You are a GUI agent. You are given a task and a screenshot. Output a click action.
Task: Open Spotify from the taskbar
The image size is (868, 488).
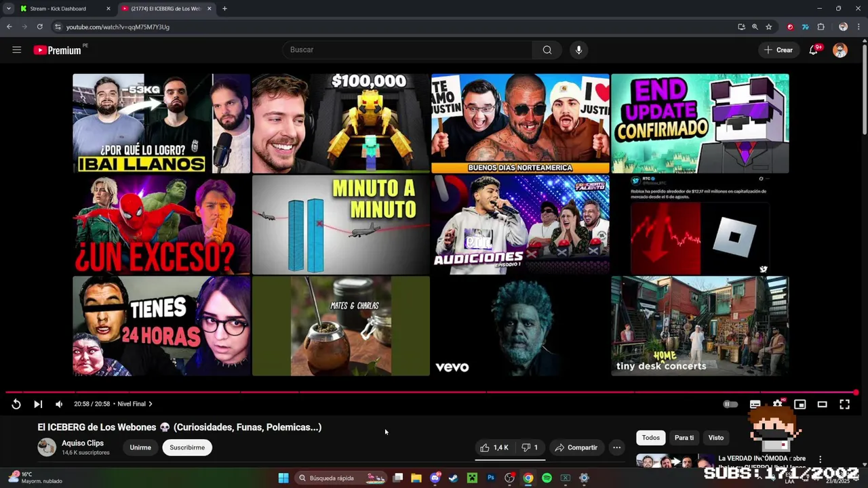tap(547, 478)
